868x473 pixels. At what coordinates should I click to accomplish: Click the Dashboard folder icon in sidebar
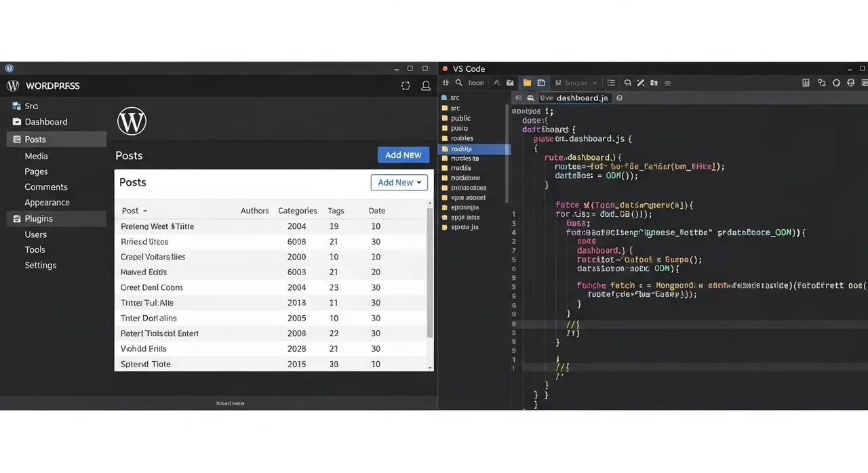pos(17,122)
